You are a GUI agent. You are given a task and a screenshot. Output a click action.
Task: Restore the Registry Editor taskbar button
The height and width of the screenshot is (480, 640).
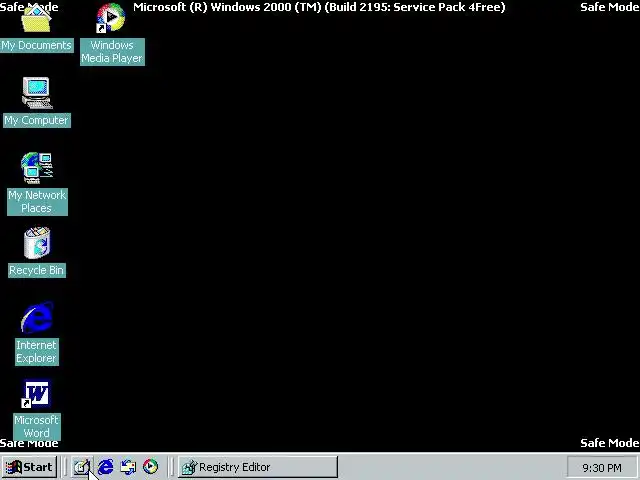[x=258, y=467]
